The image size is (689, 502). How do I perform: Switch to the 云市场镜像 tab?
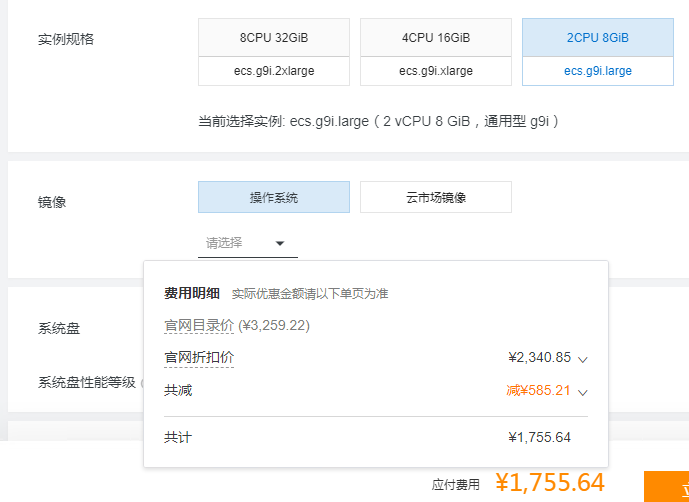tap(436, 197)
